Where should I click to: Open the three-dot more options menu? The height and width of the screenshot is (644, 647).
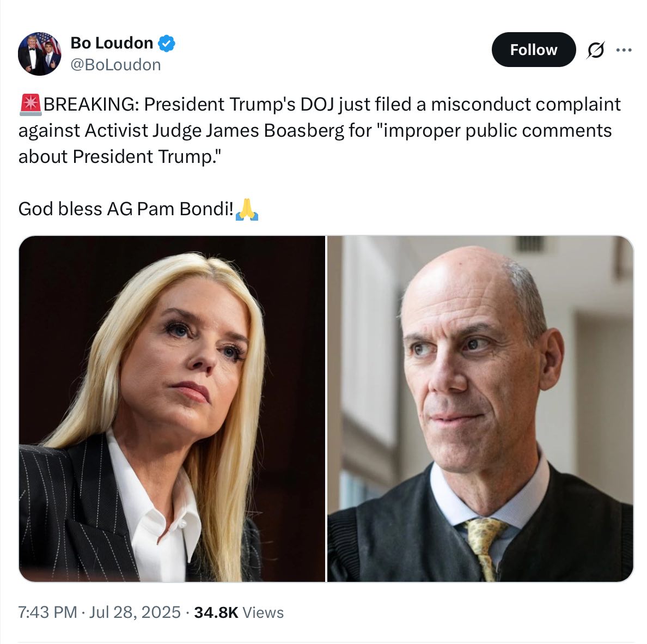coord(624,50)
